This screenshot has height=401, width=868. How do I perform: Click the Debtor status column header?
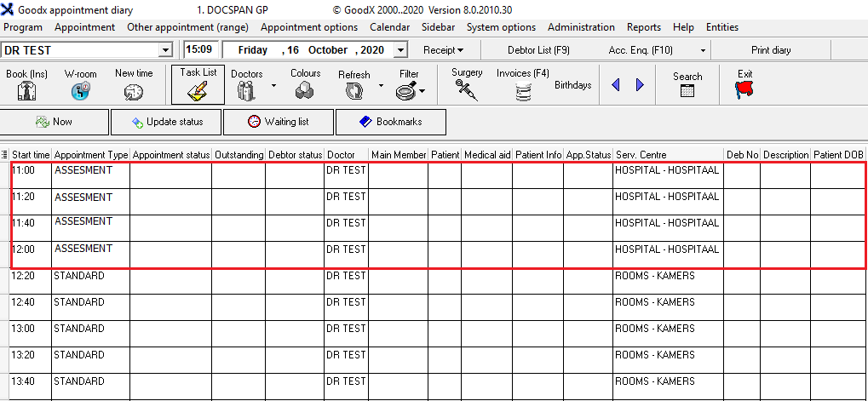295,155
